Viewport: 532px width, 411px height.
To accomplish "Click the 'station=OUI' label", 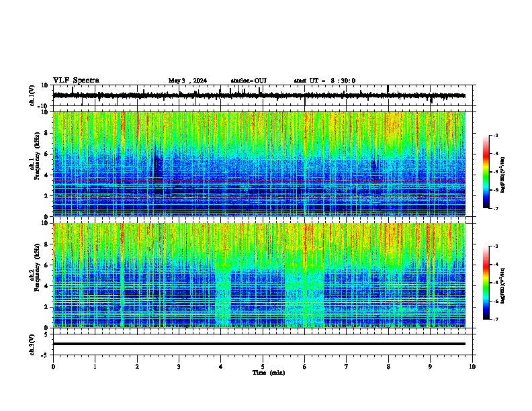I will pos(249,81).
